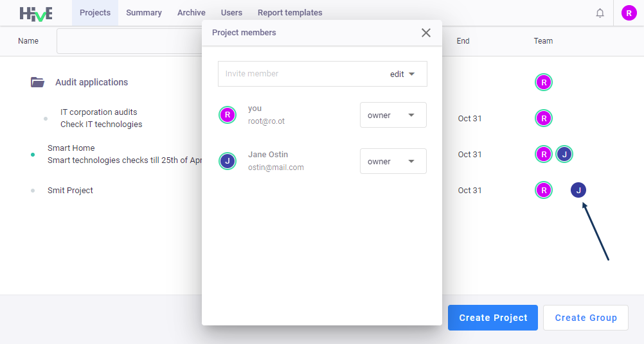Image resolution: width=644 pixels, height=344 pixels.
Task: Select the Smit Project row
Action: pyautogui.click(x=70, y=190)
